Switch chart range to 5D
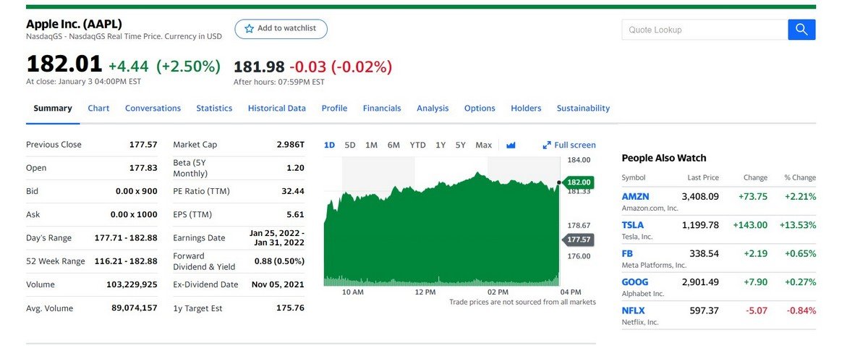This screenshot has width=868, height=346. (350, 145)
